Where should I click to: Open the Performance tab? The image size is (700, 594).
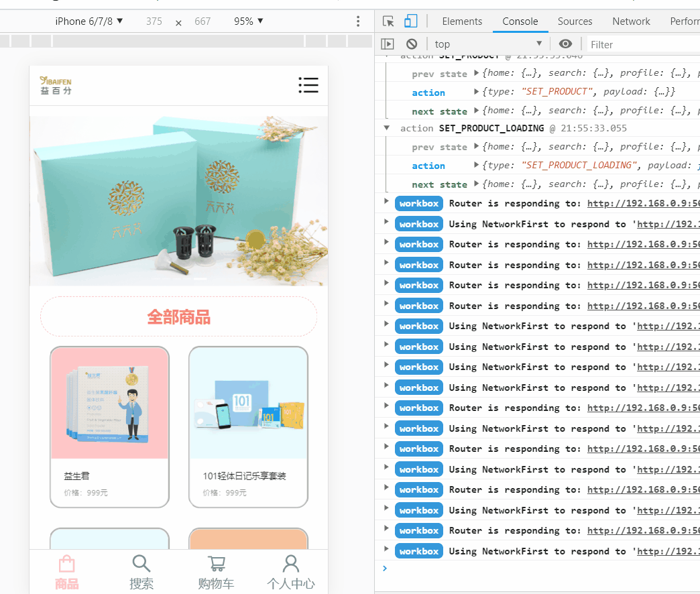pos(685,21)
